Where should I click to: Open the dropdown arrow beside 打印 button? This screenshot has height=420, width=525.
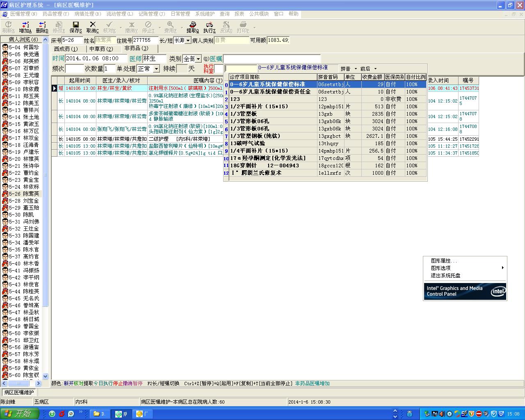pyautogui.click(x=254, y=28)
